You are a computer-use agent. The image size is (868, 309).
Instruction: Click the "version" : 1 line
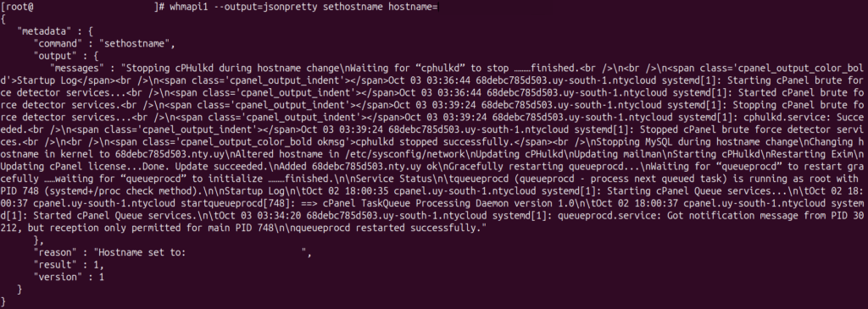tap(69, 277)
